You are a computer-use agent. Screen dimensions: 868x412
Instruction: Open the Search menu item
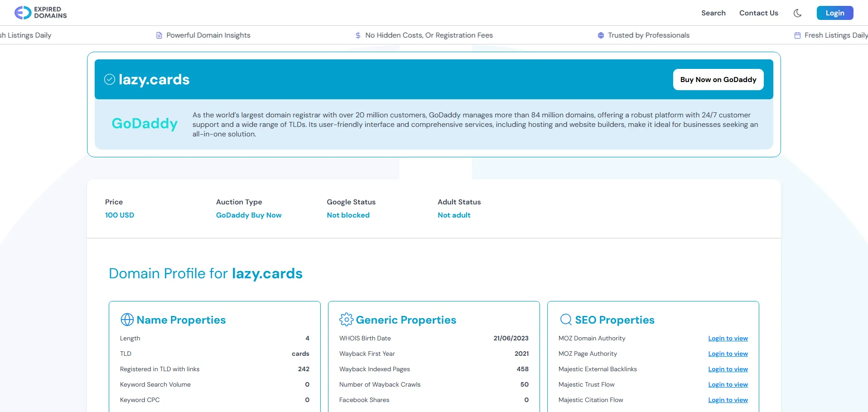tap(713, 13)
